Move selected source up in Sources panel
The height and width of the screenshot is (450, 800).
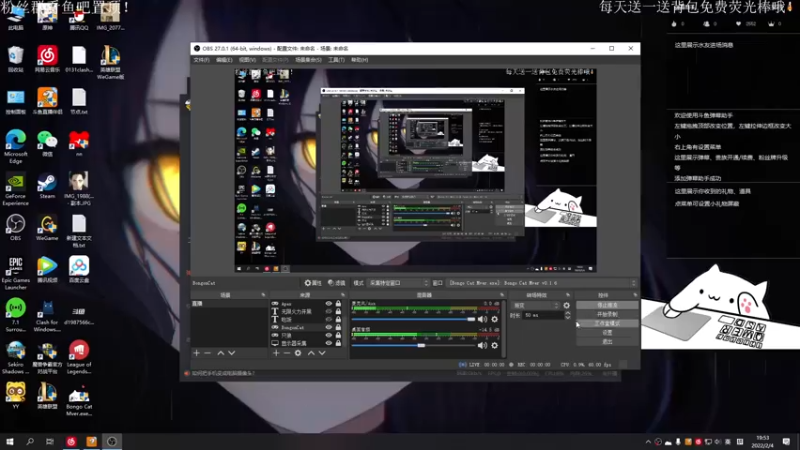point(311,353)
